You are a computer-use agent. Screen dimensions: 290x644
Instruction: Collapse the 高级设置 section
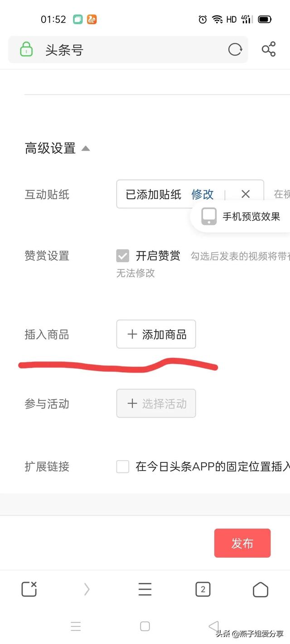click(57, 148)
